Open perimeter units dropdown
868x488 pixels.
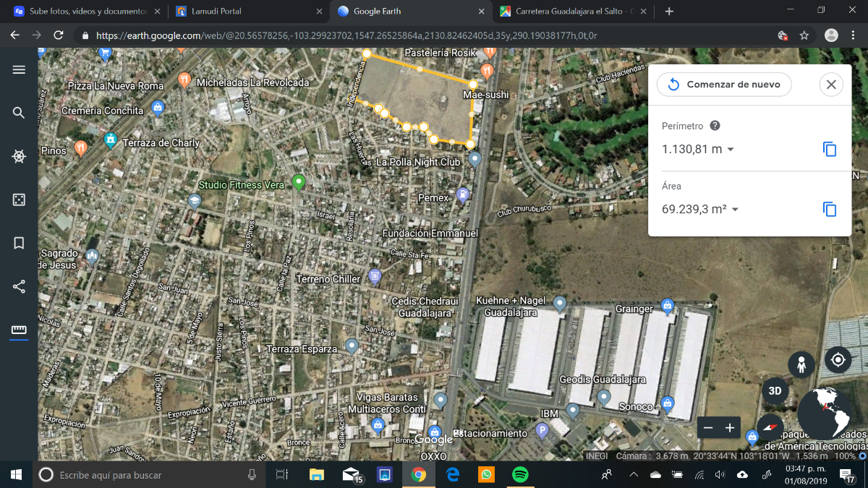[x=730, y=150]
